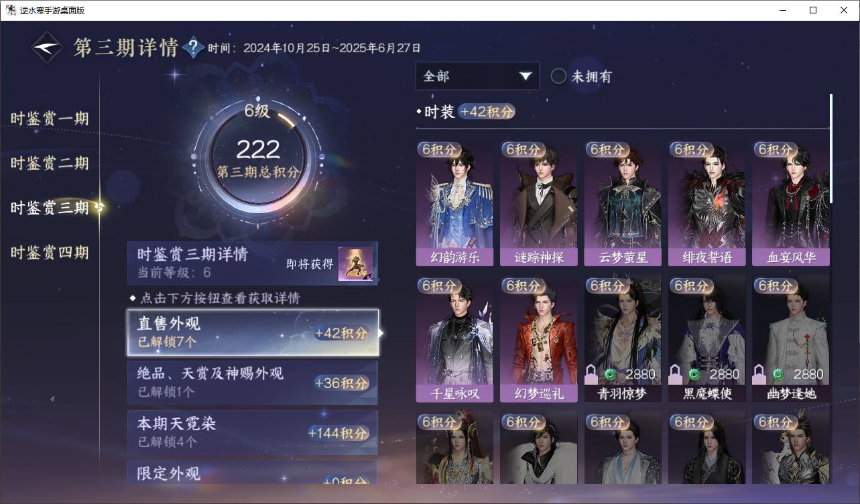Screen dimensions: 860x504
Task: Click the green currency icon on 黑魔蝶使
Action: tap(694, 374)
